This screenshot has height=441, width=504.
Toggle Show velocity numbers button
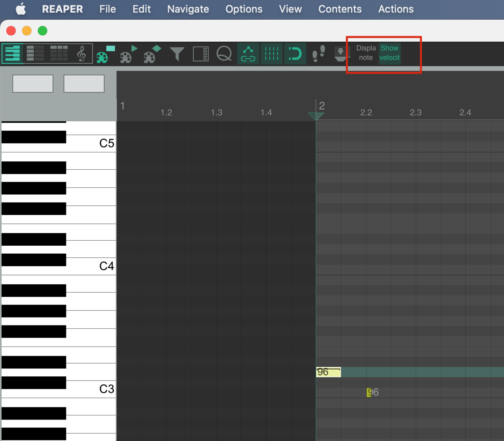pos(389,53)
